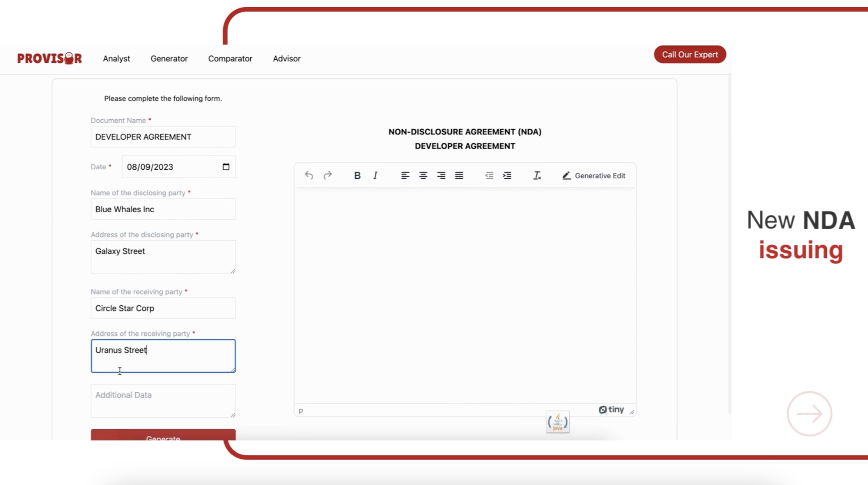Click the redo icon in editor toolbar
This screenshot has width=868, height=485.
[327, 176]
